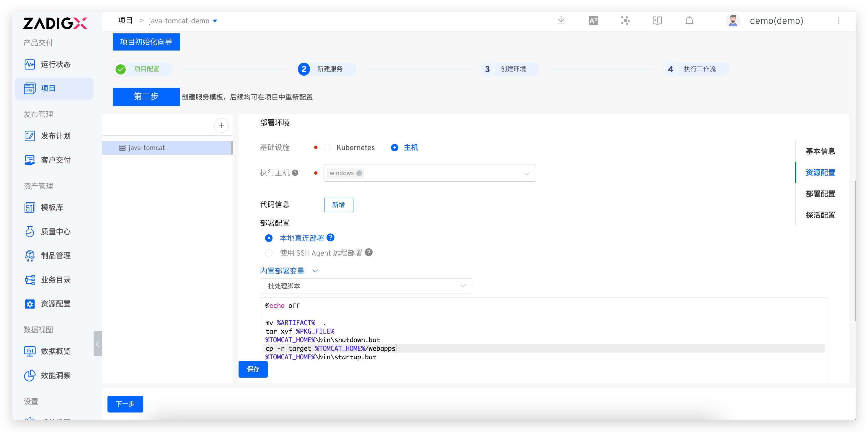Click the @echo off line in the script
Screen dimensions: 868x432
282,306
